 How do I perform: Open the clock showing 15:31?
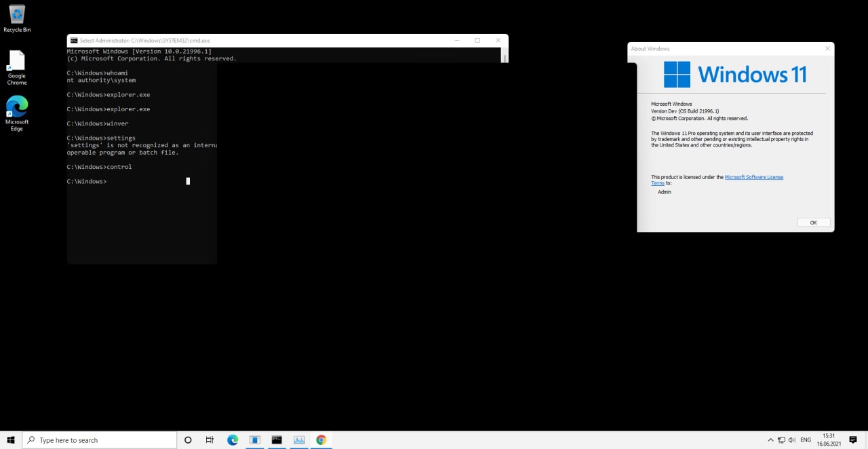pos(828,440)
